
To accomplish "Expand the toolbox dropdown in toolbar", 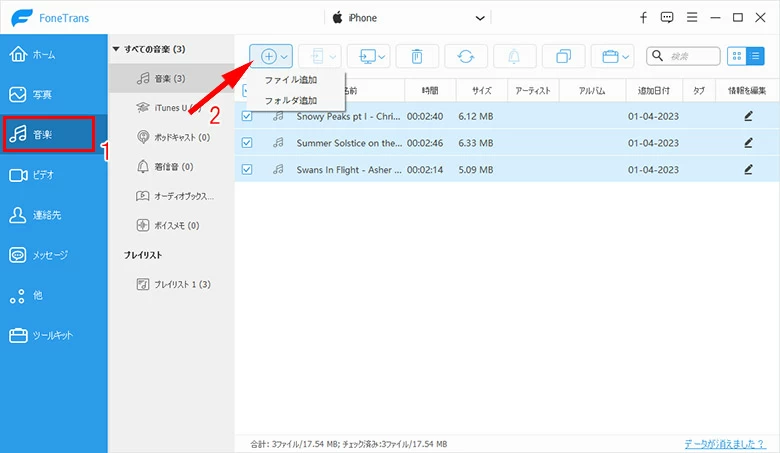I will click(611, 57).
